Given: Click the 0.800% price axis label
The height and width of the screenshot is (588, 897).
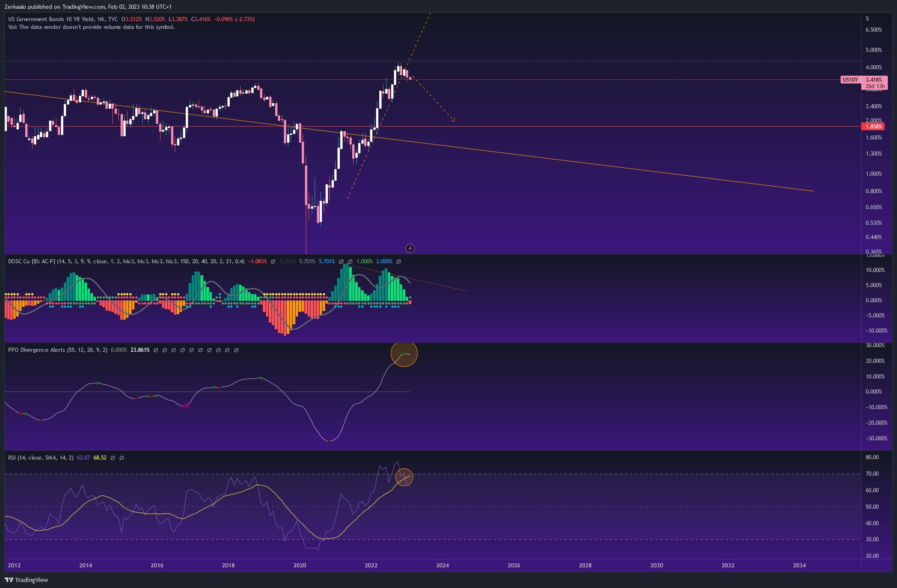Looking at the screenshot, I should click(874, 191).
